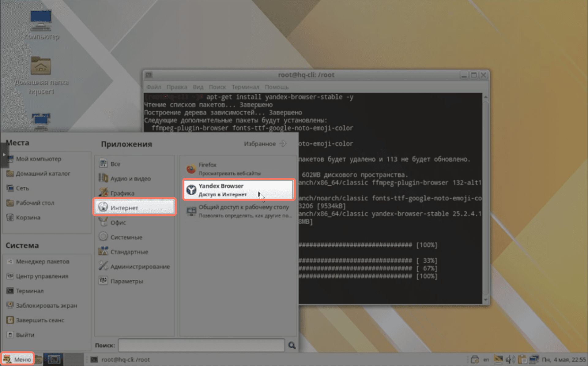Open Центр управления
The height and width of the screenshot is (366, 588).
click(x=47, y=276)
